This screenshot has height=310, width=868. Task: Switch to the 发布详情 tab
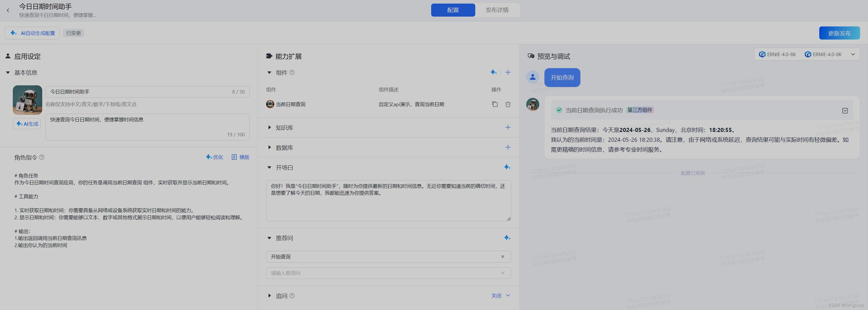coord(497,10)
